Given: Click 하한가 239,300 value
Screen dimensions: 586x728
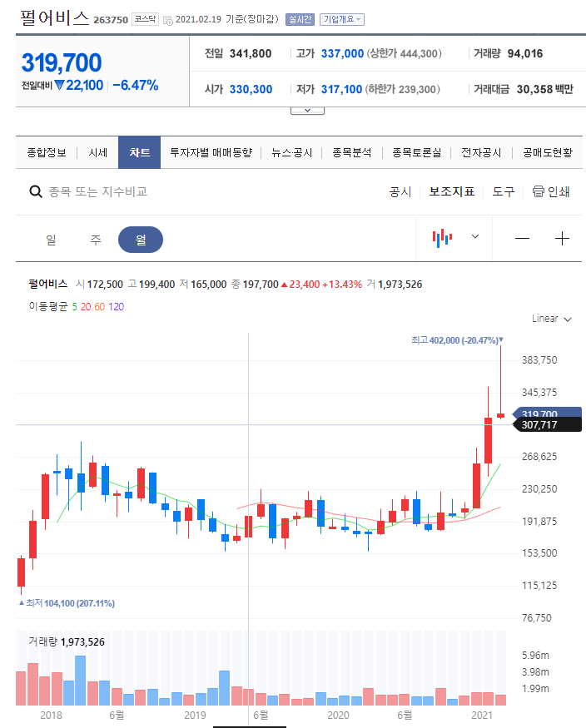Looking at the screenshot, I should tap(403, 89).
